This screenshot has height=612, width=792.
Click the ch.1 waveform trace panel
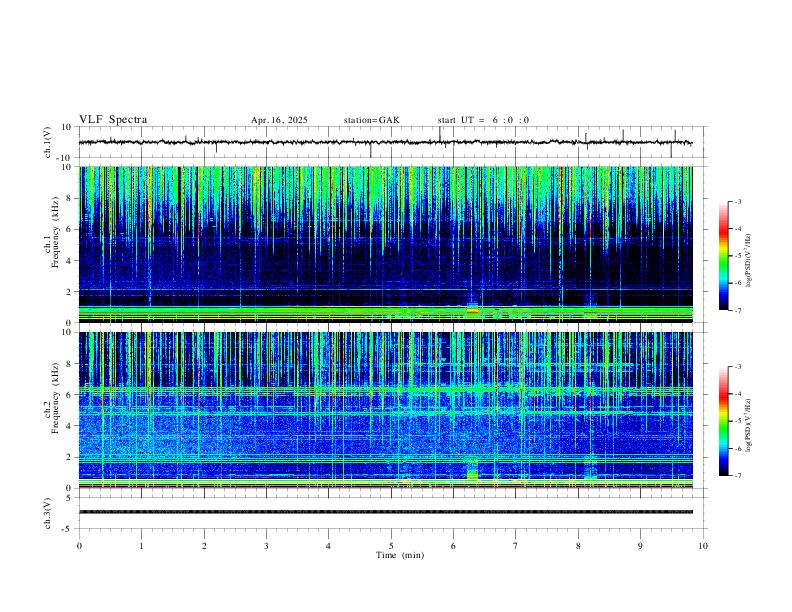click(x=391, y=142)
